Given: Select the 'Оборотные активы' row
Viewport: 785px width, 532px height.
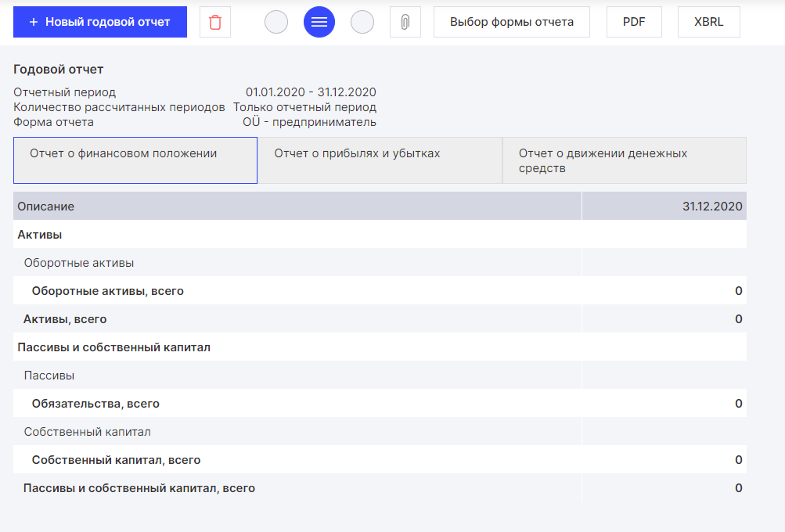Looking at the screenshot, I should (380, 263).
